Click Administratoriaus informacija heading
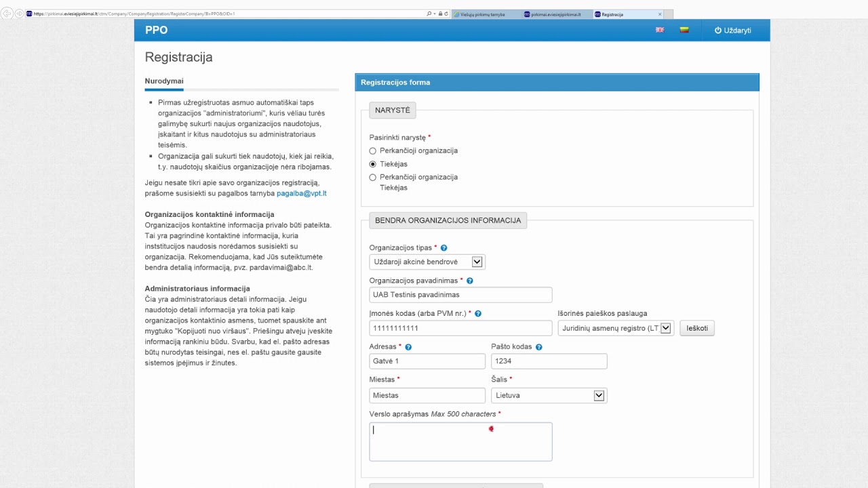This screenshot has height=488, width=868. [x=197, y=289]
